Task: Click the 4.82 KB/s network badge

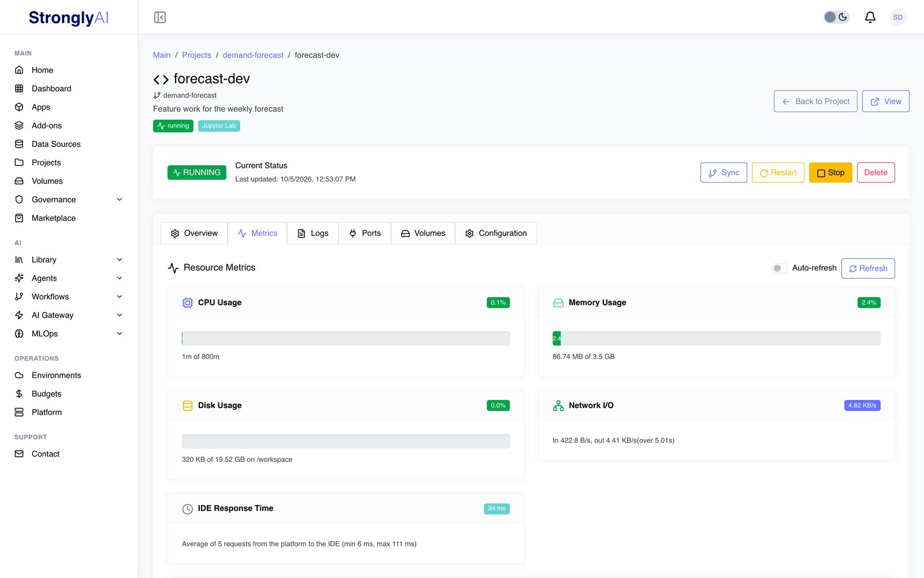Action: point(862,406)
